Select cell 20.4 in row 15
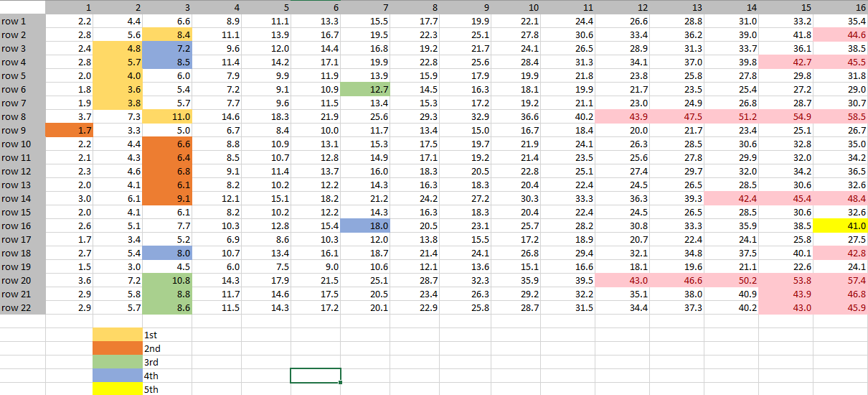 click(x=516, y=212)
